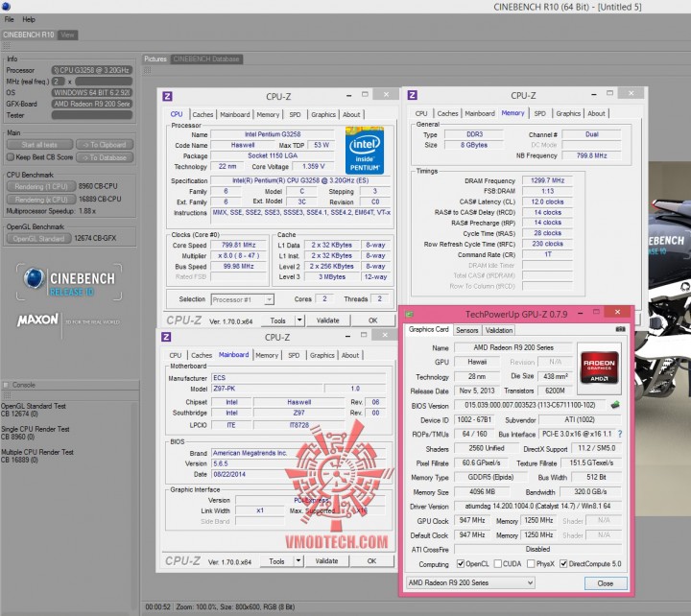The width and height of the screenshot is (691, 616).
Task: Open the GPU-Z graphics card selector dropdown
Action: (x=470, y=582)
